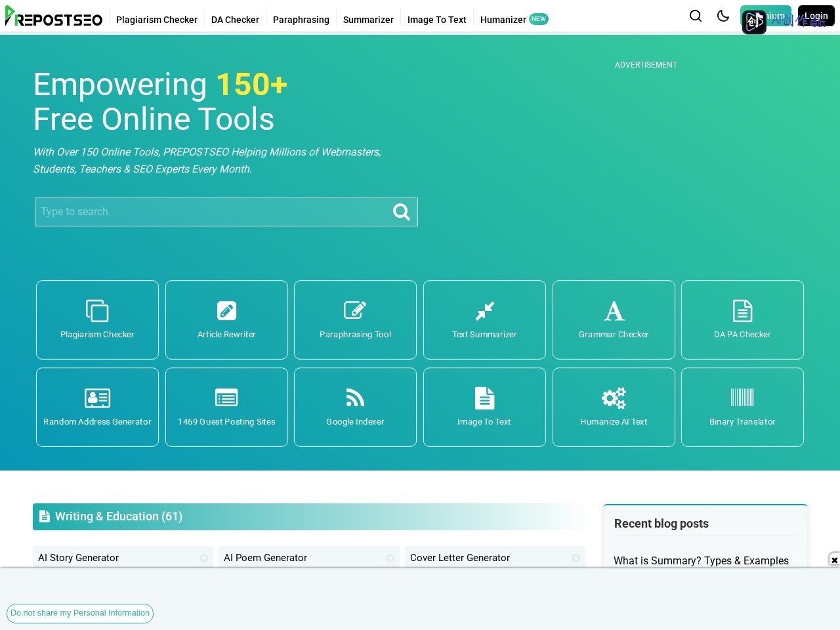The image size is (840, 630).
Task: Open the Google Indexer card
Action: point(355,407)
